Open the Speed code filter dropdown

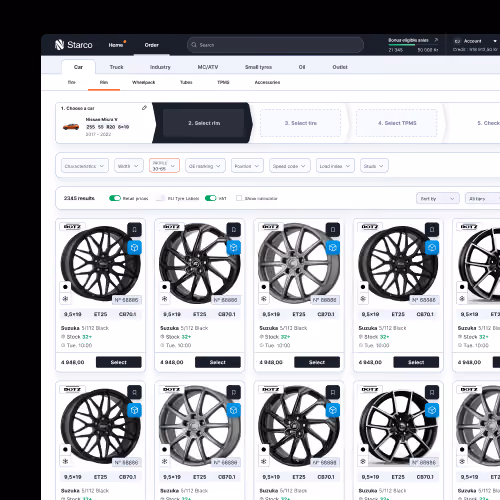tap(290, 166)
